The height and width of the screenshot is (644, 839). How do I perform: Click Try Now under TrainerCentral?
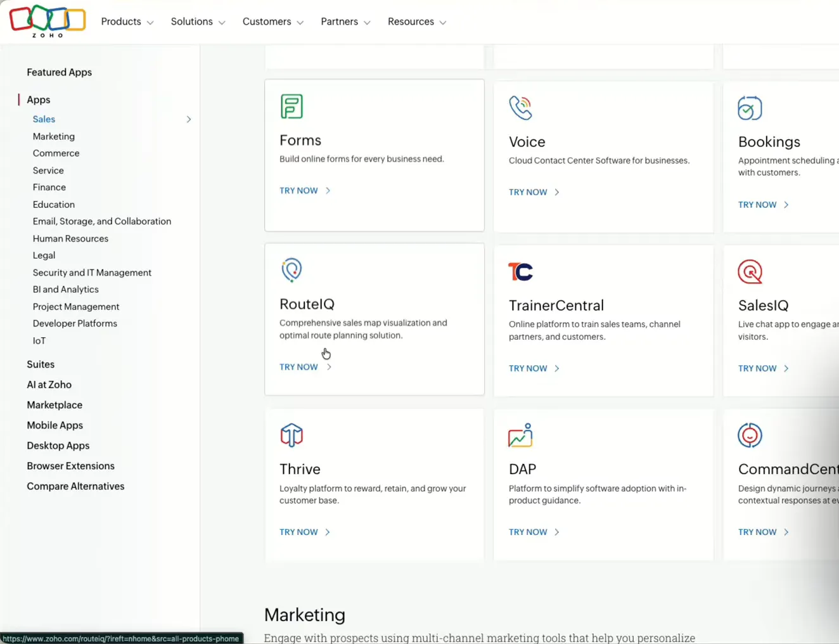534,368
